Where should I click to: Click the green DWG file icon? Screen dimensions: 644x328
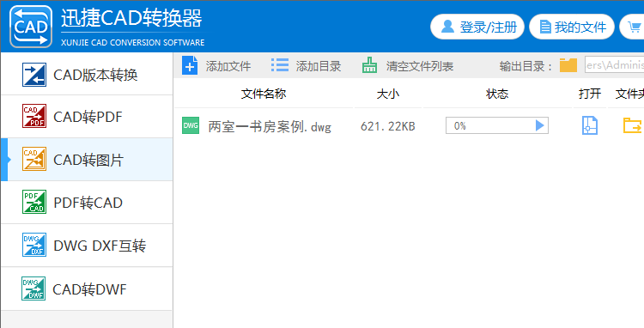[191, 125]
